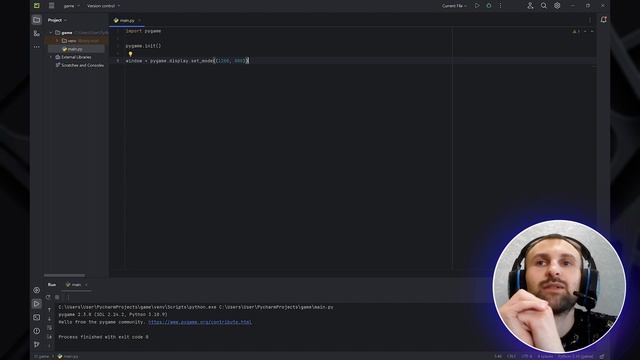The width and height of the screenshot is (640, 360).
Task: Open the Git version control tool window
Action: pyautogui.click(x=37, y=344)
